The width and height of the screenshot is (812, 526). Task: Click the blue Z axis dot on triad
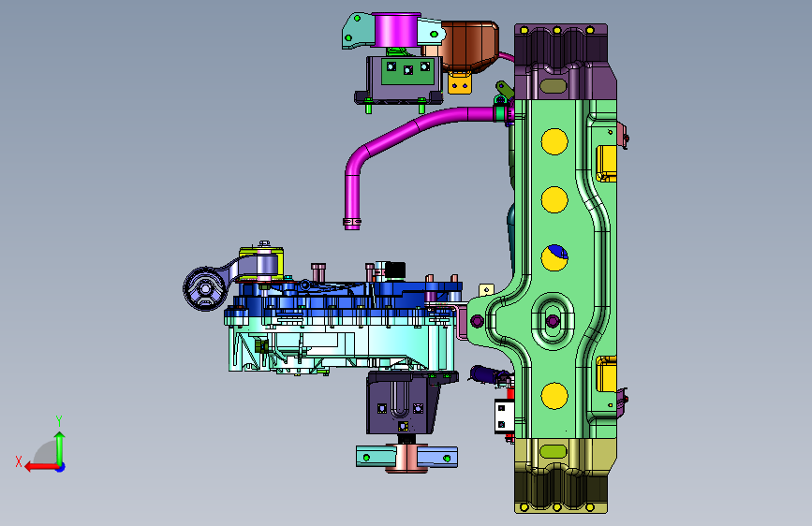tap(61, 467)
